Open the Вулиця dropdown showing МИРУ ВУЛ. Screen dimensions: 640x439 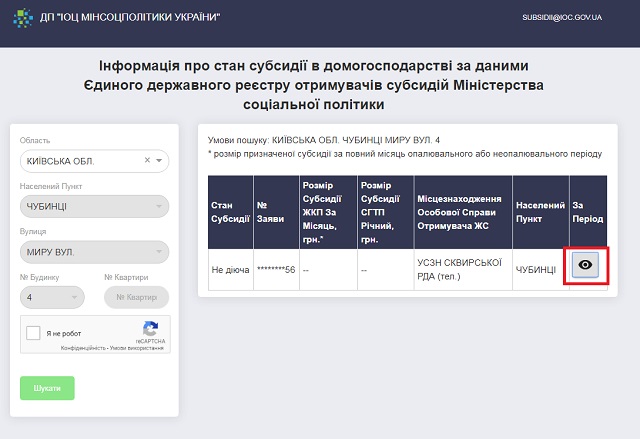[x=94, y=251]
